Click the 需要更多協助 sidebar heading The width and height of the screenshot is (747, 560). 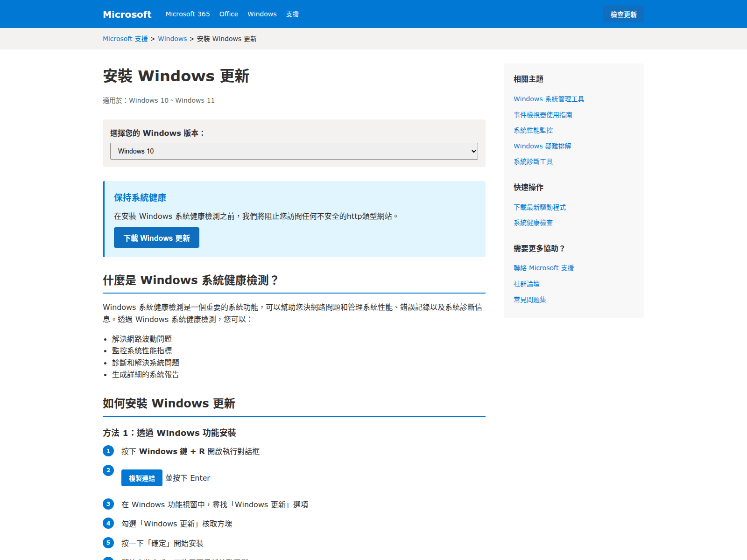539,248
